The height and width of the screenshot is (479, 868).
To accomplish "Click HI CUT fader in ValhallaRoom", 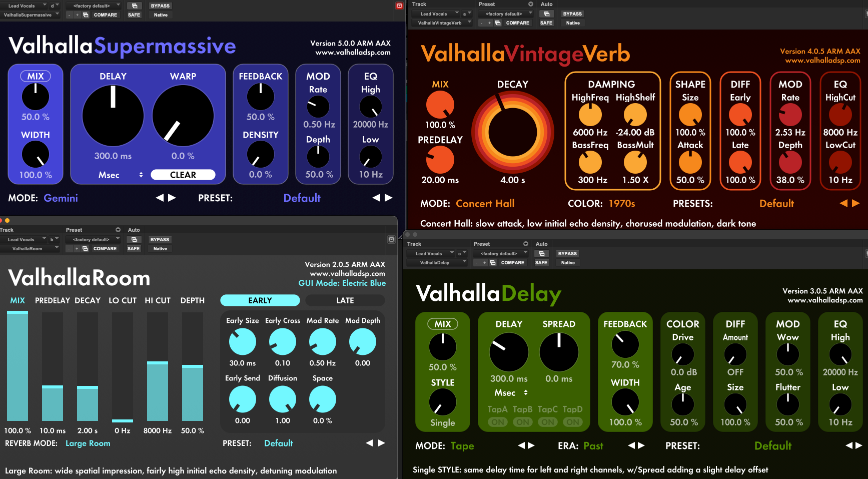I will [158, 366].
